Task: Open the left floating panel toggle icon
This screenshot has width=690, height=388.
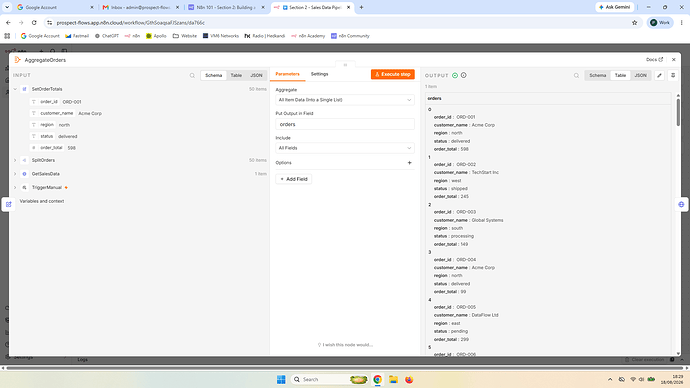Action: pyautogui.click(x=8, y=204)
